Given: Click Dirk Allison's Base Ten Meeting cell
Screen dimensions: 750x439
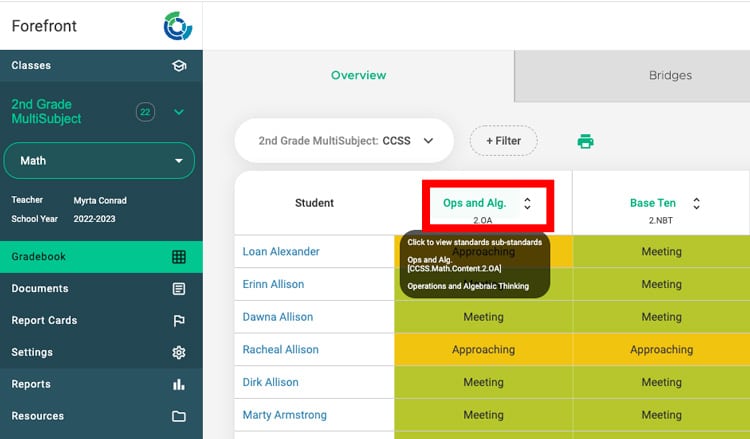Looking at the screenshot, I should (x=661, y=382).
